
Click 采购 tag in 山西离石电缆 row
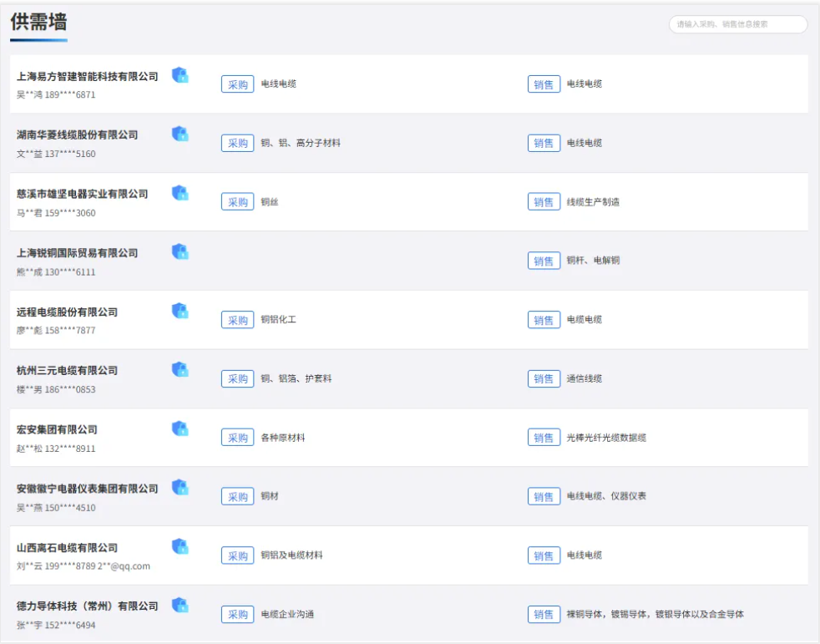237,555
